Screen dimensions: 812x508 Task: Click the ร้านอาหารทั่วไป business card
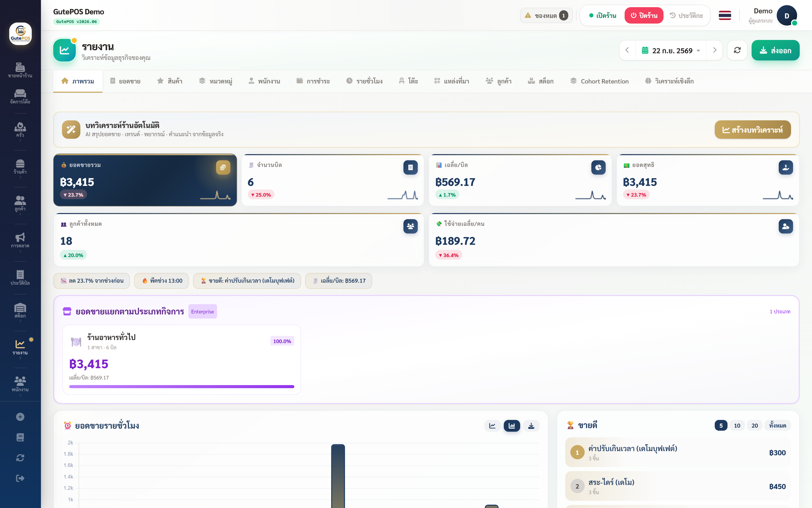point(182,359)
